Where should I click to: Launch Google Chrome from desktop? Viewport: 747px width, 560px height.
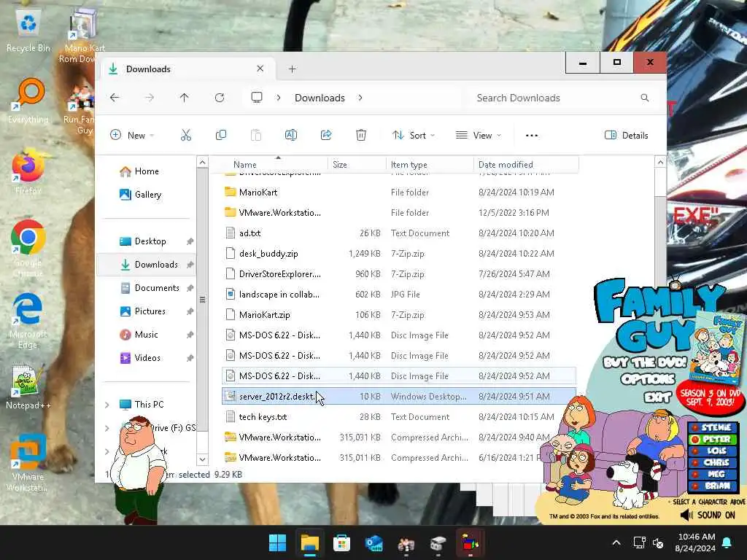coord(28,248)
